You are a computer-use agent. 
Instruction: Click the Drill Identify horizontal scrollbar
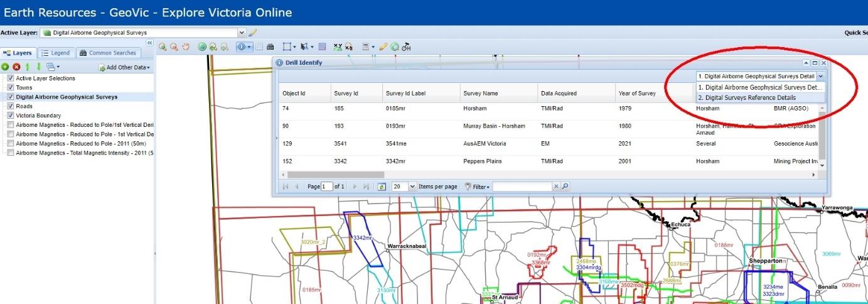click(336, 175)
